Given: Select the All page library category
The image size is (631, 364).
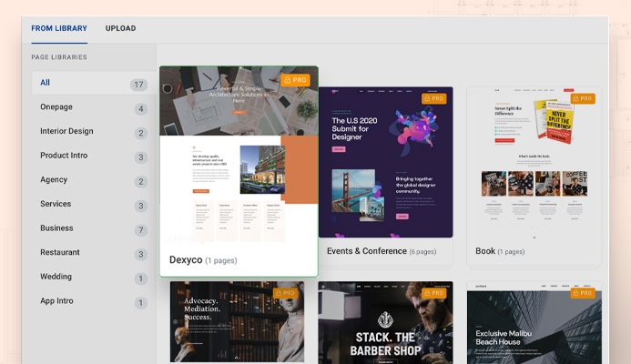Looking at the screenshot, I should click(x=94, y=83).
